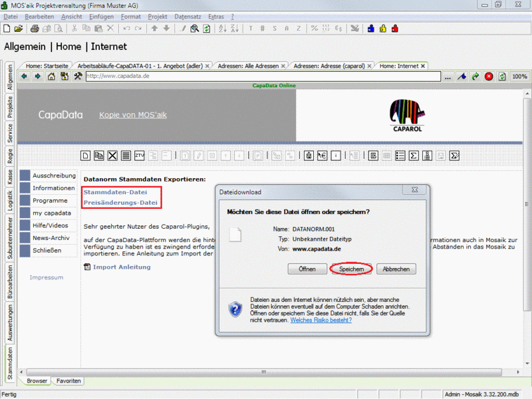The height and width of the screenshot is (399, 532).
Task: Click the 'Kopie von MOS'aik' header link
Action: pos(133,115)
